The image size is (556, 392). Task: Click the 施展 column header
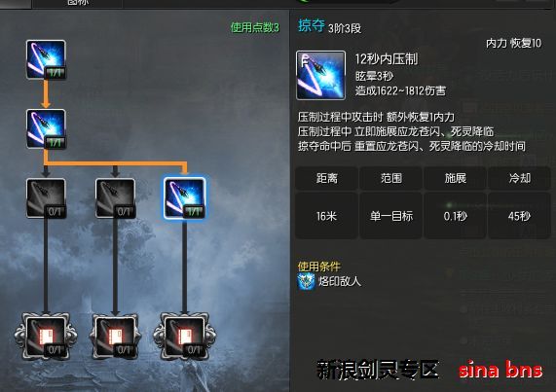tap(456, 178)
